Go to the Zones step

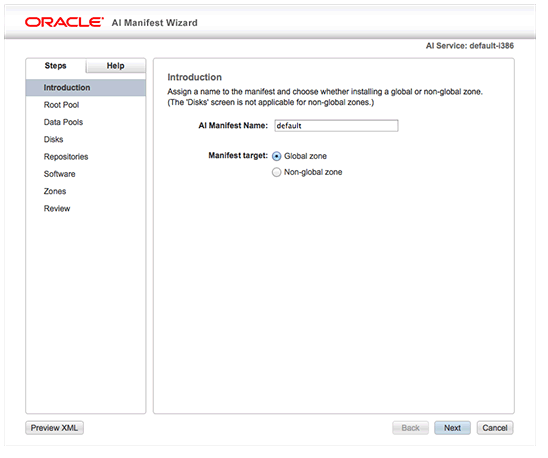(56, 193)
